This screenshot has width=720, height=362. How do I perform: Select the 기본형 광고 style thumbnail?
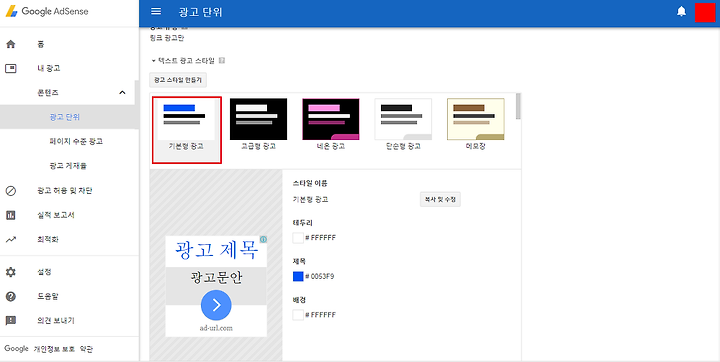click(x=186, y=130)
